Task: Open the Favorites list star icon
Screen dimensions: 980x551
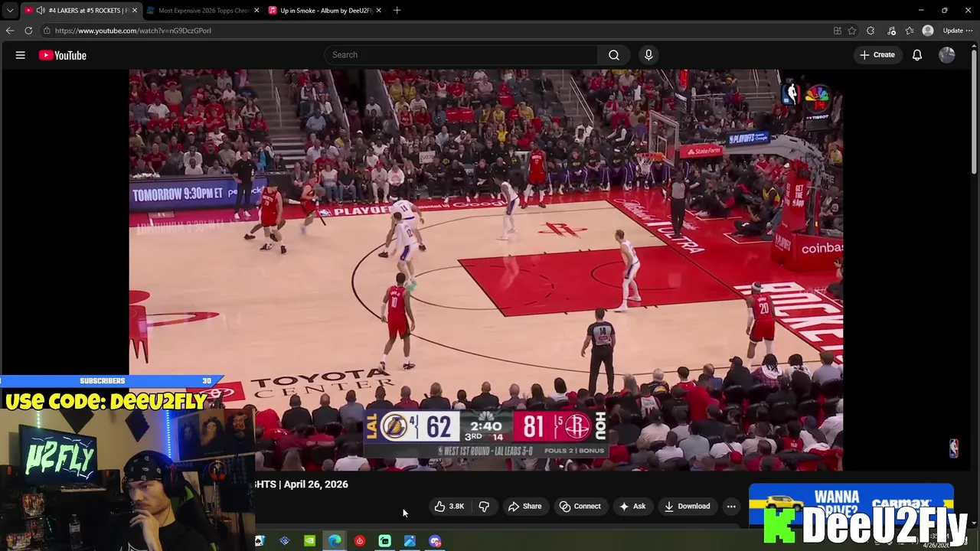Action: (x=909, y=31)
